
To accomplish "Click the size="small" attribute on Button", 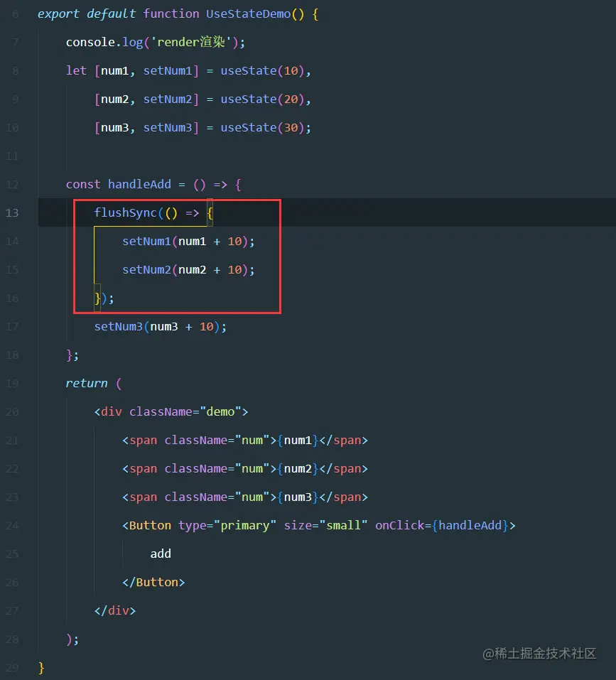I will pos(325,525).
